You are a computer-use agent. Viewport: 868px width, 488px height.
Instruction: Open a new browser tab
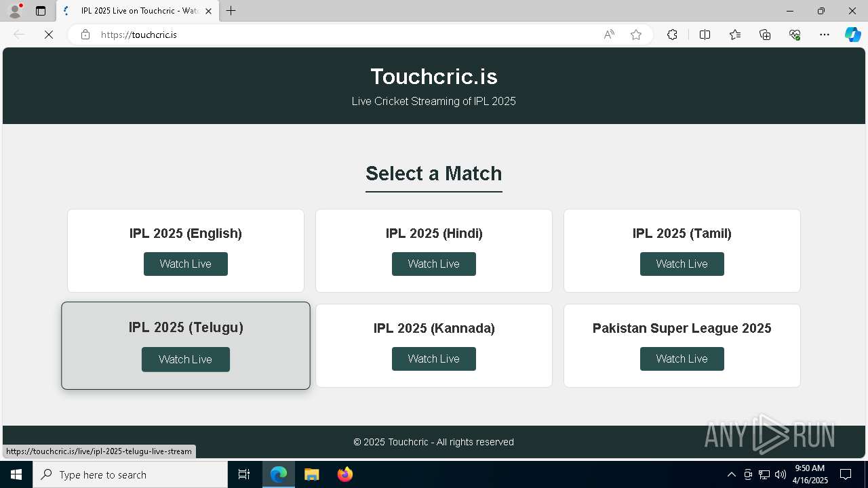click(231, 11)
